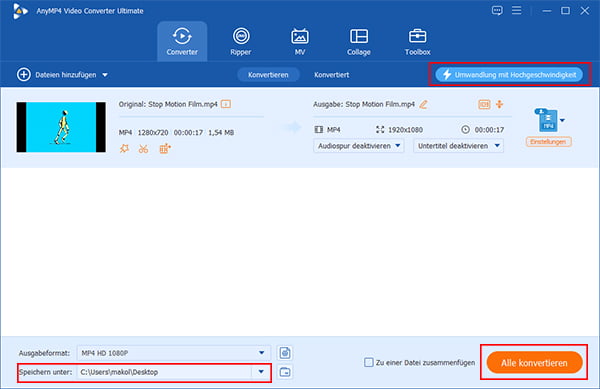Click the source resolution 1280x720 text
The image size is (600, 389).
[x=153, y=133]
